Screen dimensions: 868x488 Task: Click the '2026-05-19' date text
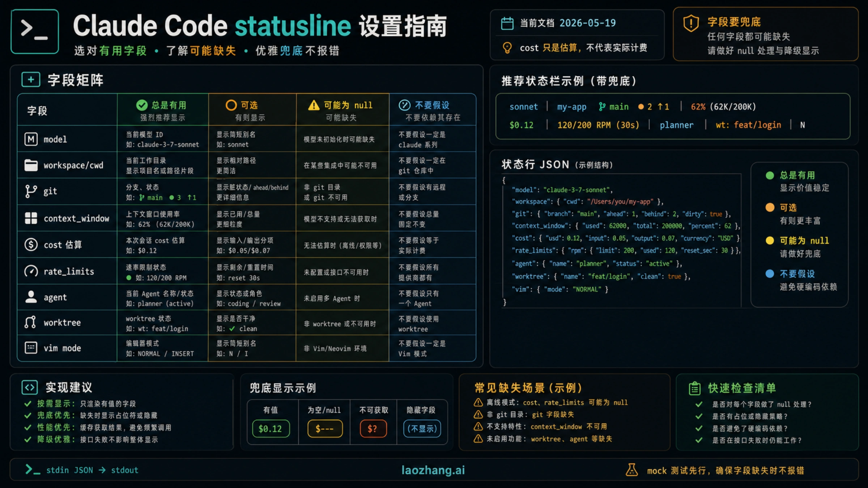pyautogui.click(x=587, y=23)
